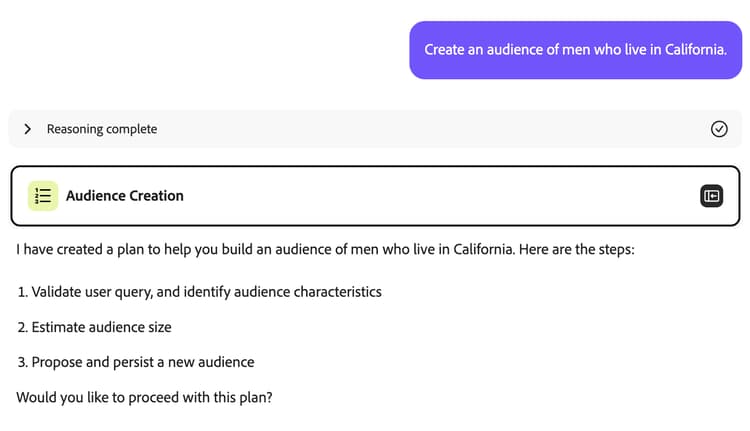Select step 3 "Propose and persist" text
750x431 pixels.
coord(100,362)
